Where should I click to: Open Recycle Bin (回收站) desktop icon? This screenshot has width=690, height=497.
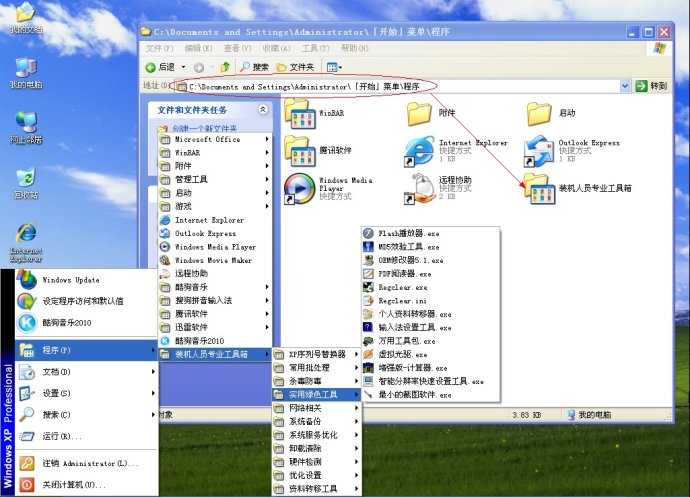(26, 183)
